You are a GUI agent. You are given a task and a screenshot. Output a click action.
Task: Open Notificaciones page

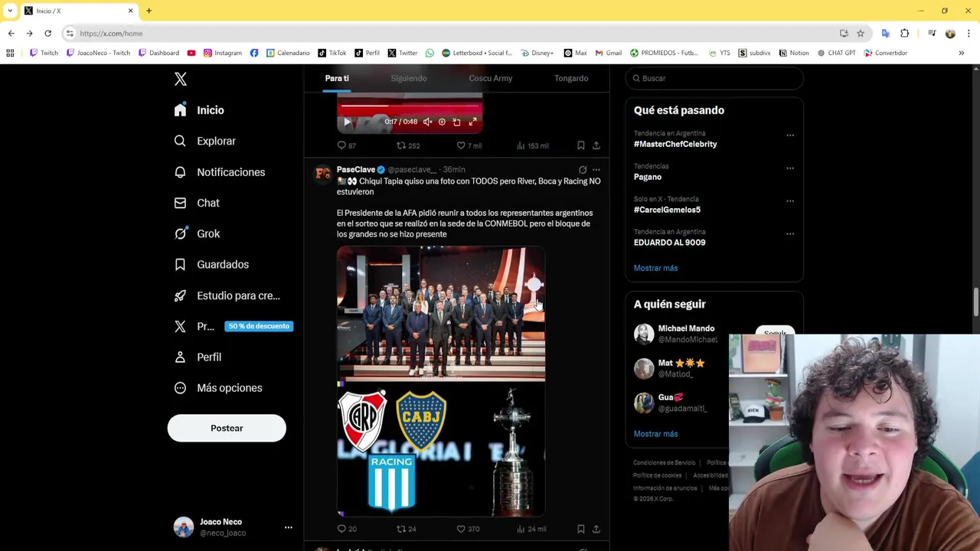pyautogui.click(x=219, y=172)
